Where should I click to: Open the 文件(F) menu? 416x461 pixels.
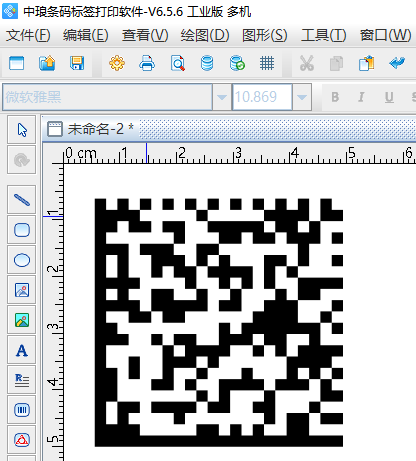28,35
